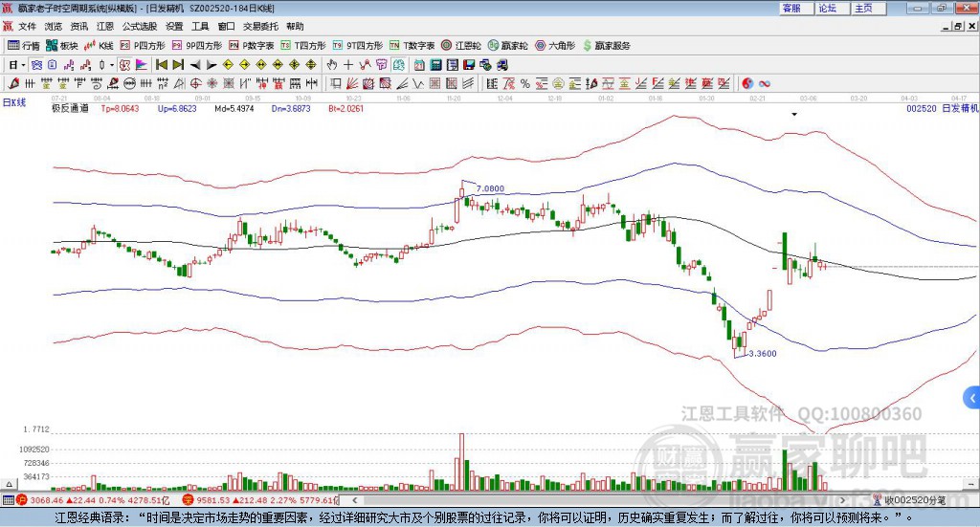
Task: Select the hand pan tool
Action: (332, 65)
